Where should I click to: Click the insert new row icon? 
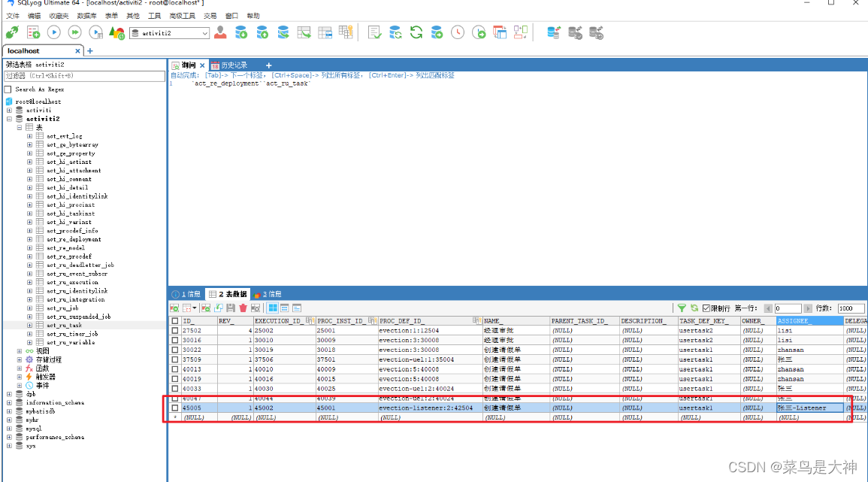206,308
